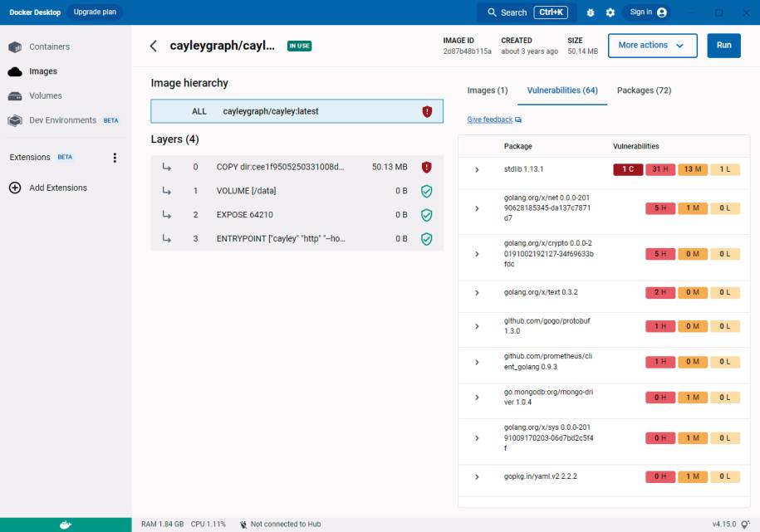This screenshot has height=532, width=760.
Task: Open the Containers section icon
Action: pos(15,47)
